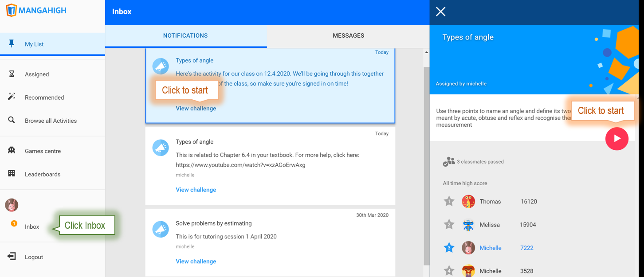Image resolution: width=644 pixels, height=277 pixels.
Task: Click the blue Michelle name link
Action: 491,248
